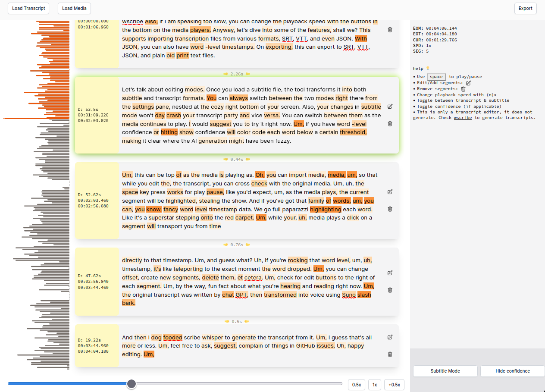Edit the segment starting at 00:03:44.960
This screenshot has height=392, width=545.
[390, 337]
